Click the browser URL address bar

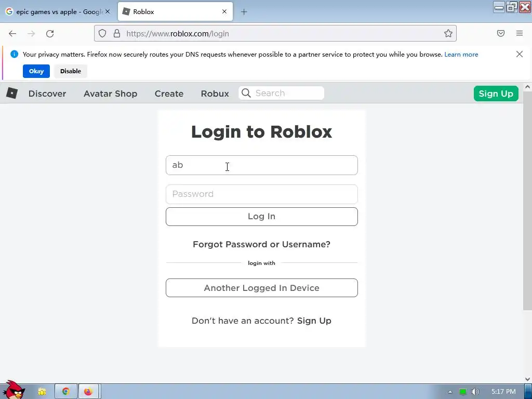point(275,33)
